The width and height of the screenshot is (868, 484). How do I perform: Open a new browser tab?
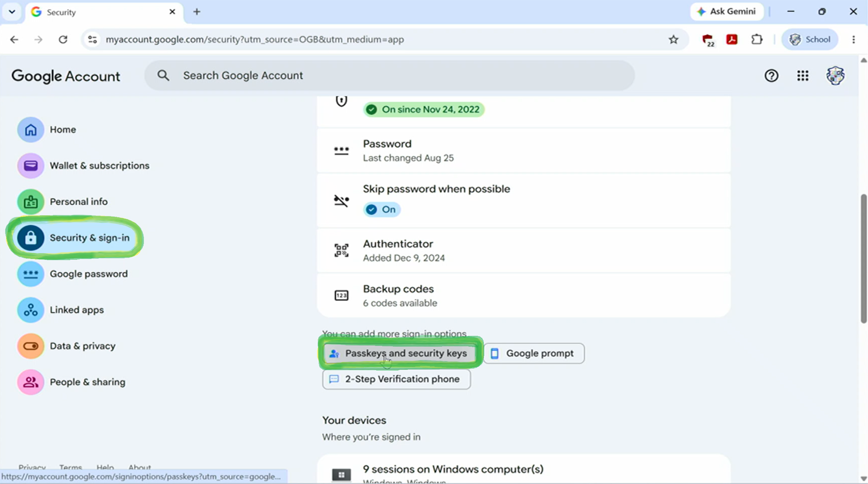(197, 12)
